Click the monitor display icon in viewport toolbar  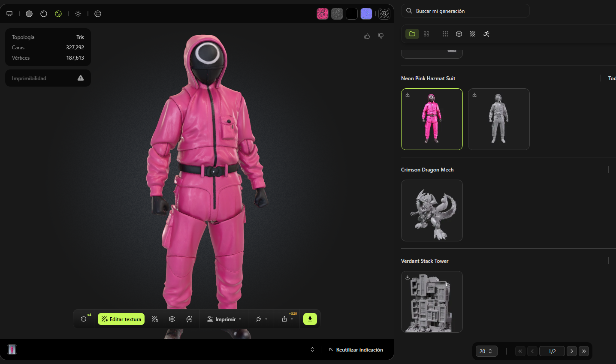point(9,14)
